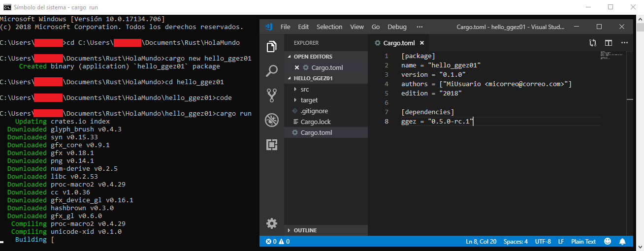Click Ln 8, Col 20 in status bar
Viewport: 644px width, 251px height.
pos(481,242)
